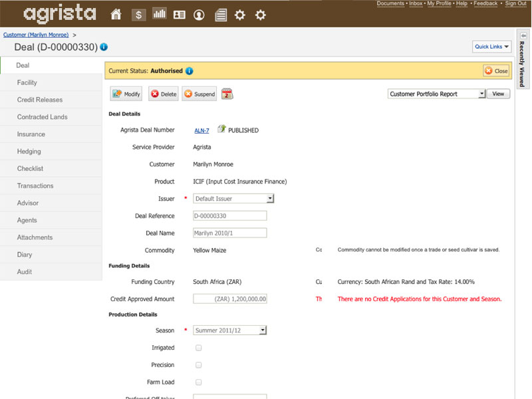Click the Deal Reference input field
This screenshot has width=532, height=399.
(229, 215)
